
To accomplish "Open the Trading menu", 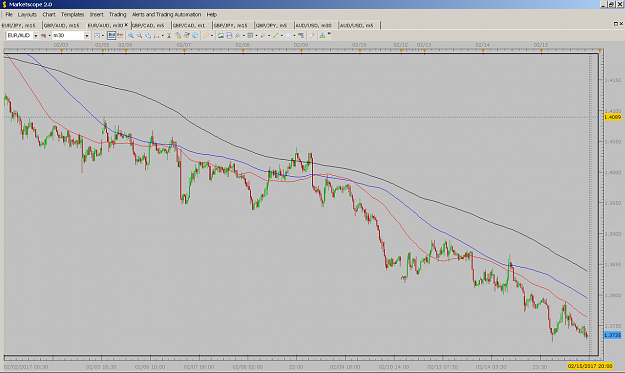I will (x=118, y=14).
